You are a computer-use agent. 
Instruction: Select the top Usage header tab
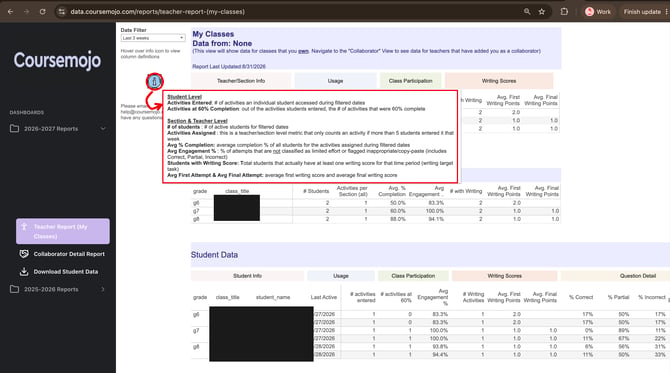point(335,81)
